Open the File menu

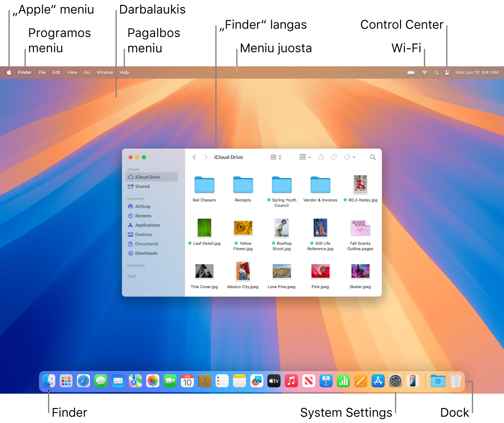pos(42,73)
